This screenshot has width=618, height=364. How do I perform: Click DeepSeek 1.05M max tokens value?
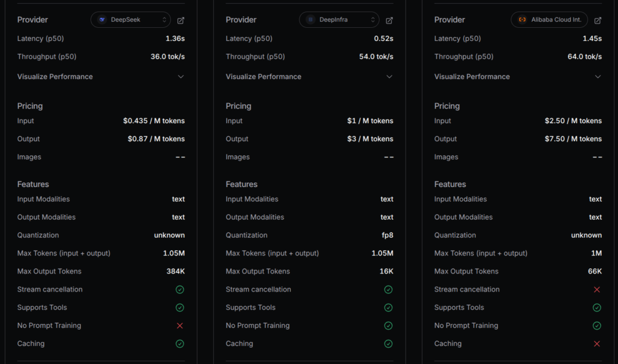click(174, 253)
